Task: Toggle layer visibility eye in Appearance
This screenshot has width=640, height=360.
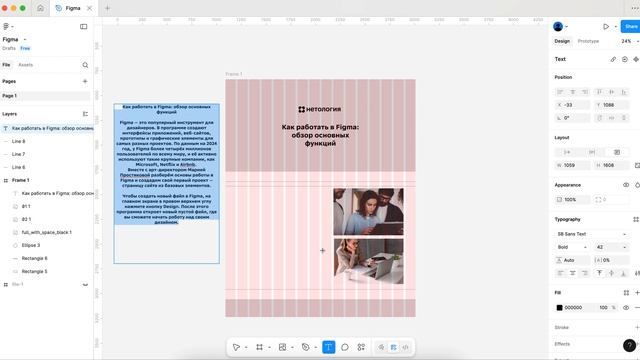Action: (626, 185)
